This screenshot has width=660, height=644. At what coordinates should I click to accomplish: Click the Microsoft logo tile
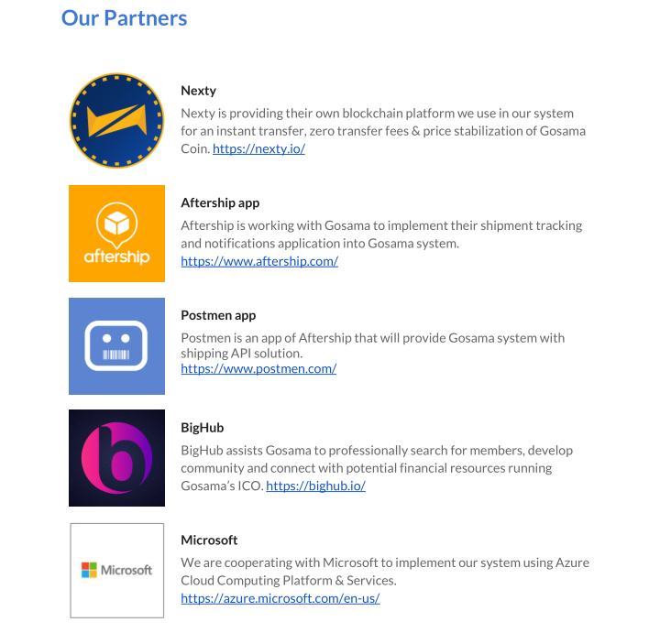pyautogui.click(x=116, y=571)
